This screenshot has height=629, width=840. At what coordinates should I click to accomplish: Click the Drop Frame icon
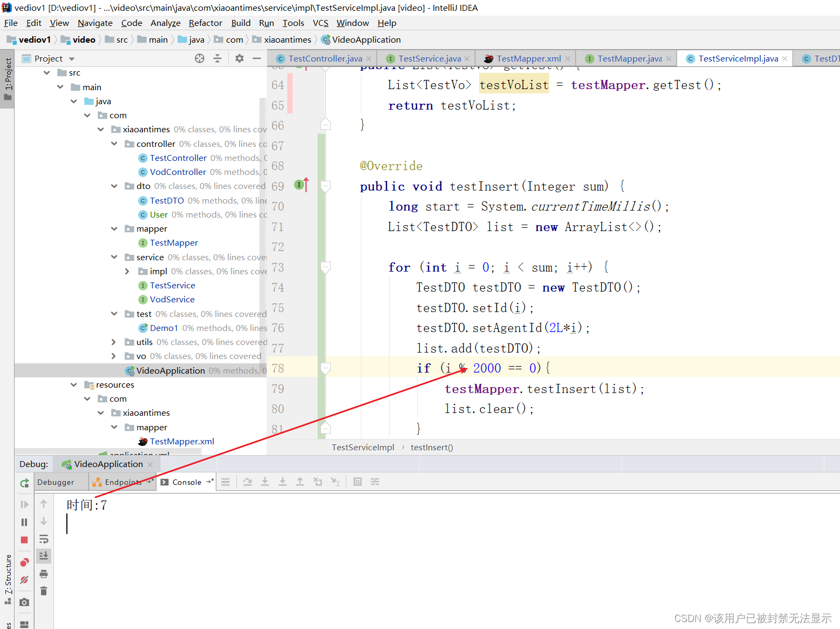(x=318, y=482)
